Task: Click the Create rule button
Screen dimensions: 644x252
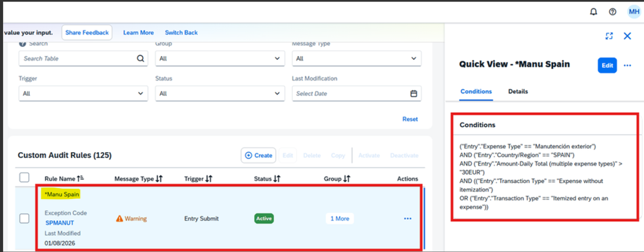Action: click(259, 155)
